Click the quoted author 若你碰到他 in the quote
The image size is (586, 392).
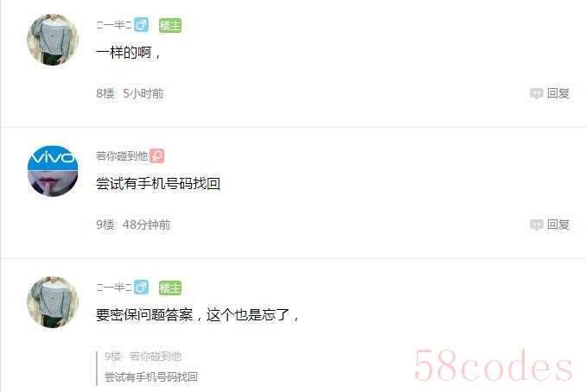point(155,356)
